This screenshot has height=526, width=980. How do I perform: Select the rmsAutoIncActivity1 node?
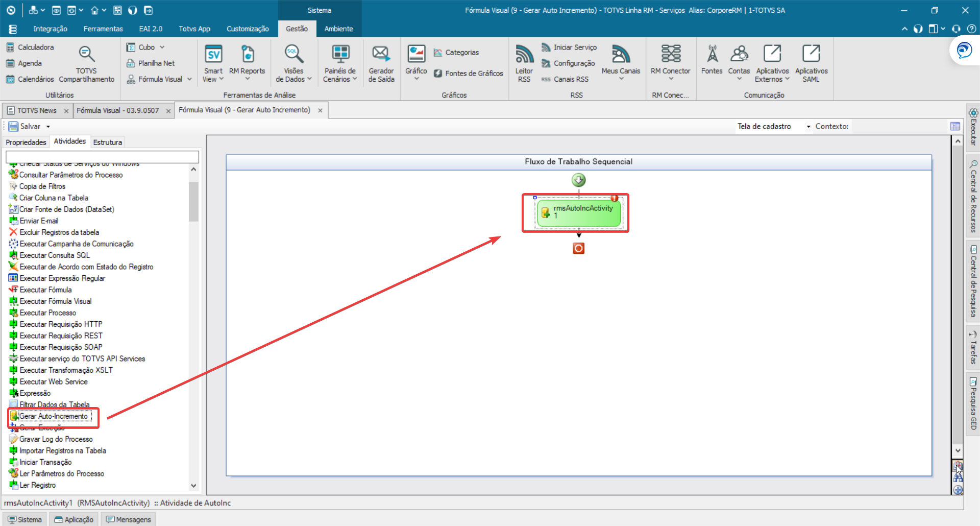578,212
